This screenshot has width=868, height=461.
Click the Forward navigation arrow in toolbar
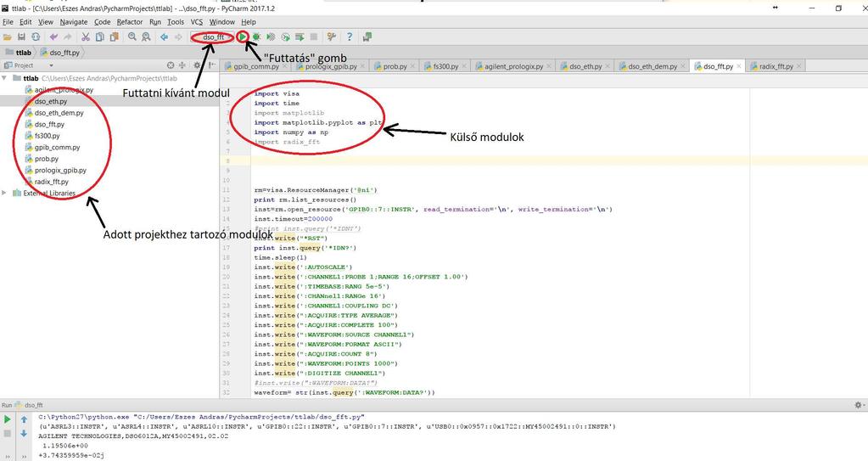pos(177,37)
